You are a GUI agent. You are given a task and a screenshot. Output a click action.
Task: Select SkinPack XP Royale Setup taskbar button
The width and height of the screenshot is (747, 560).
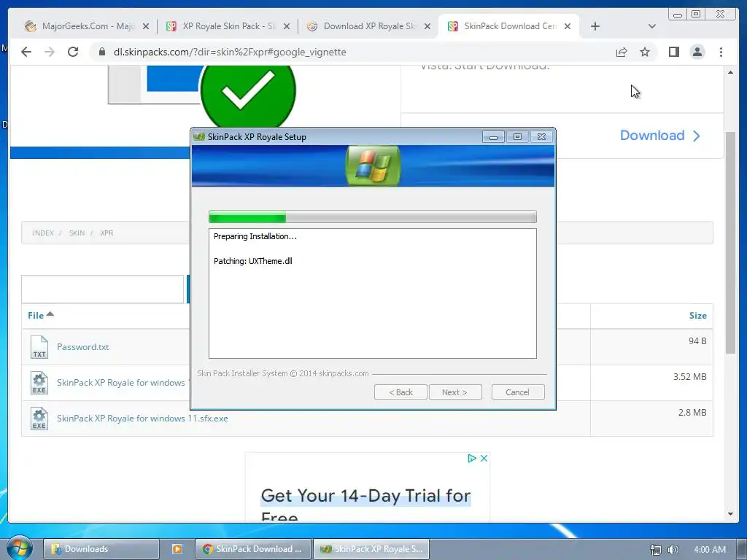pos(371,549)
